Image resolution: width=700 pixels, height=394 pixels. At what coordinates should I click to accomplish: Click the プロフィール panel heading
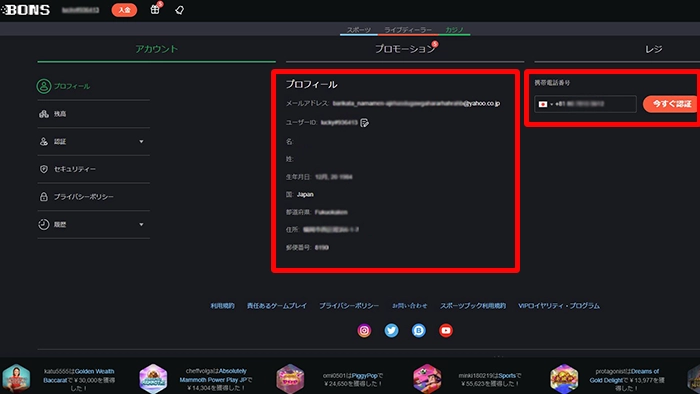(x=312, y=84)
